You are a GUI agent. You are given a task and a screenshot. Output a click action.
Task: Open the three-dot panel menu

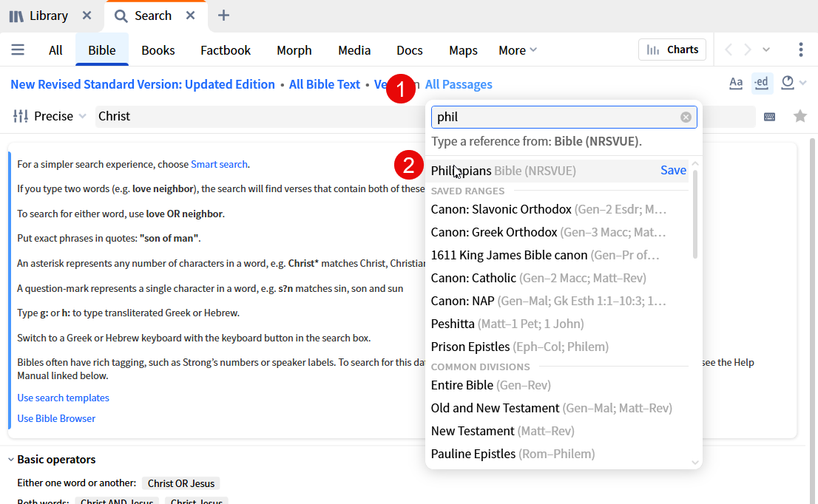[x=801, y=50]
